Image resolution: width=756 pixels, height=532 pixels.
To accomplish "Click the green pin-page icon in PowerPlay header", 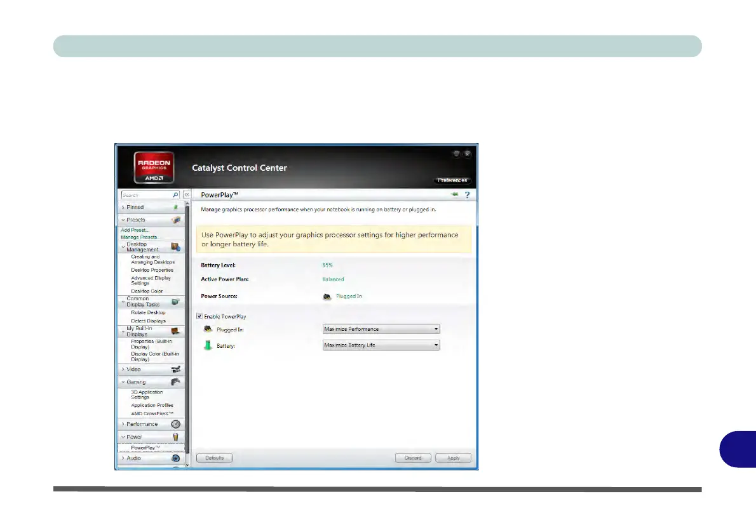I will coord(454,195).
